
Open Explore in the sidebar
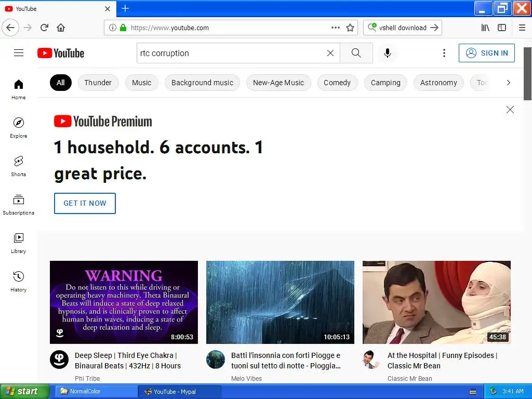coord(19,128)
